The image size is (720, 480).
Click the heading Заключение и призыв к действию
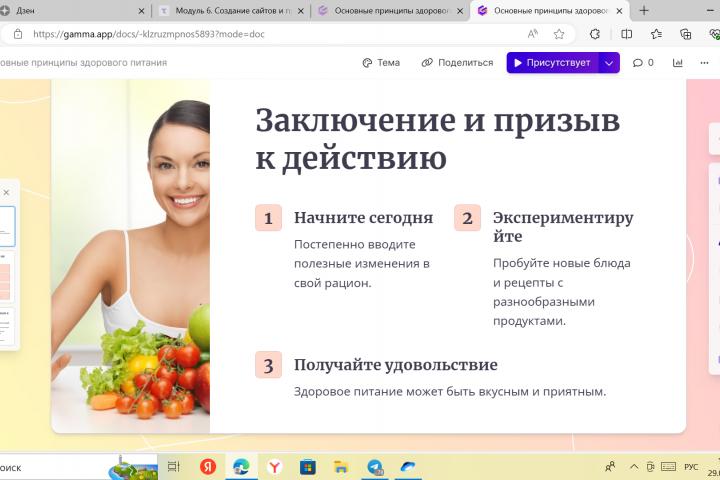437,139
